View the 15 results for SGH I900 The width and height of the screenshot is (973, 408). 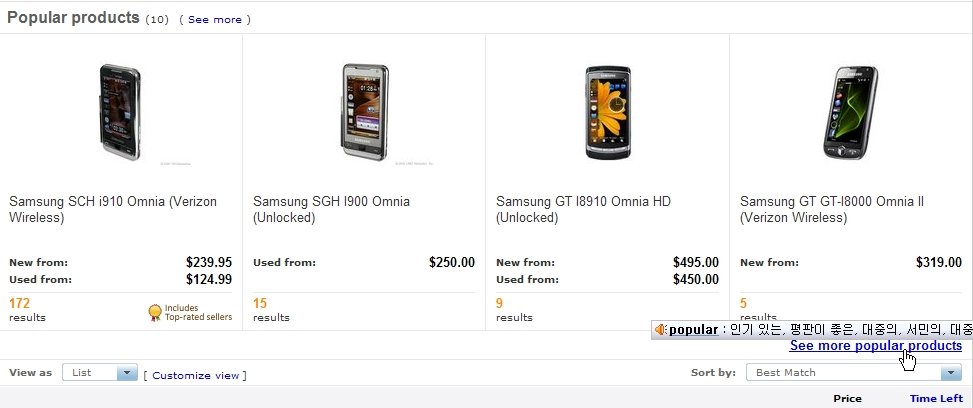pos(260,303)
